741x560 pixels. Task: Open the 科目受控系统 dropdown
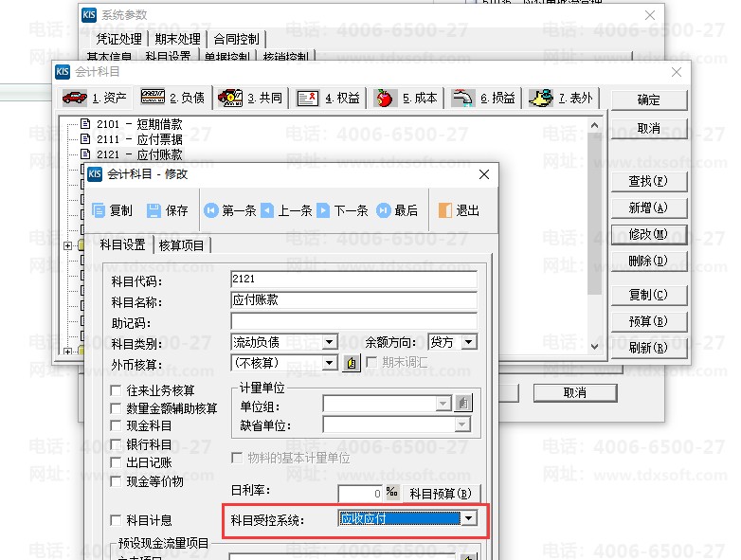tap(468, 518)
